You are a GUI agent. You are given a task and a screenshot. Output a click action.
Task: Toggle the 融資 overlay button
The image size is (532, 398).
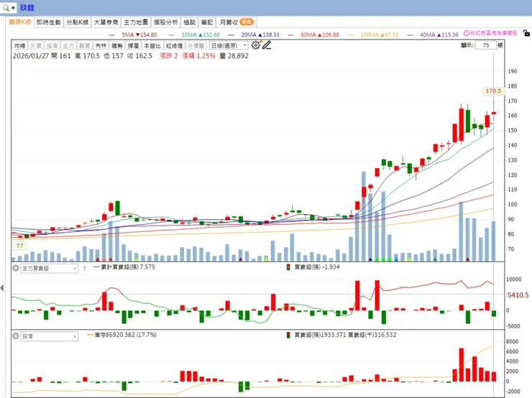(x=85, y=45)
